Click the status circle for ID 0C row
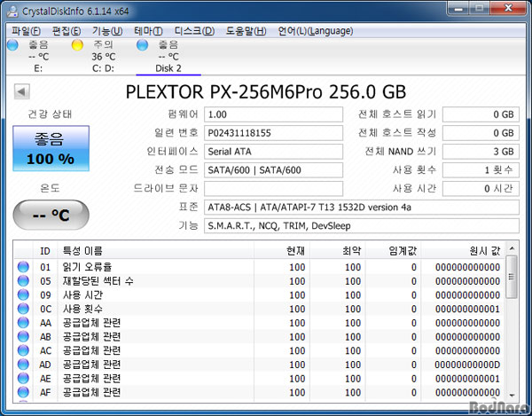The width and height of the screenshot is (532, 416). coord(23,309)
